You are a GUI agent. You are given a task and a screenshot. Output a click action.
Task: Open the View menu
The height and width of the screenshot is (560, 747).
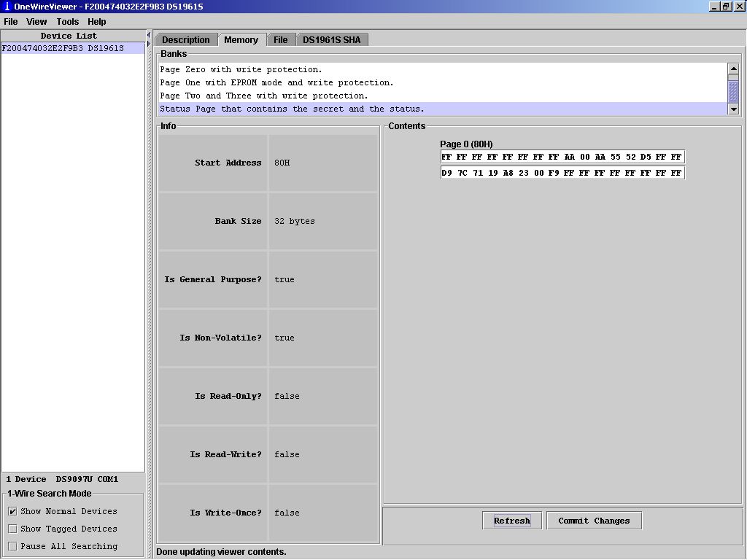pos(36,22)
